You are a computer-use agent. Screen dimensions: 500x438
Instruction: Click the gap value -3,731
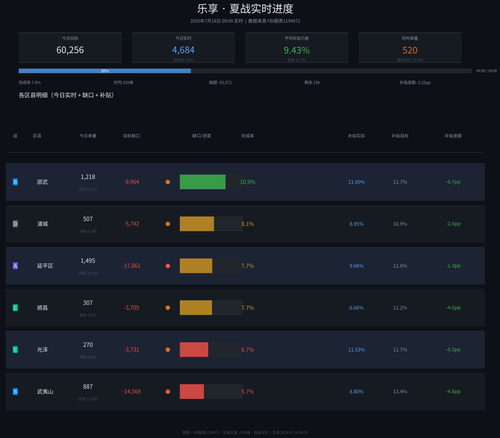132,350
